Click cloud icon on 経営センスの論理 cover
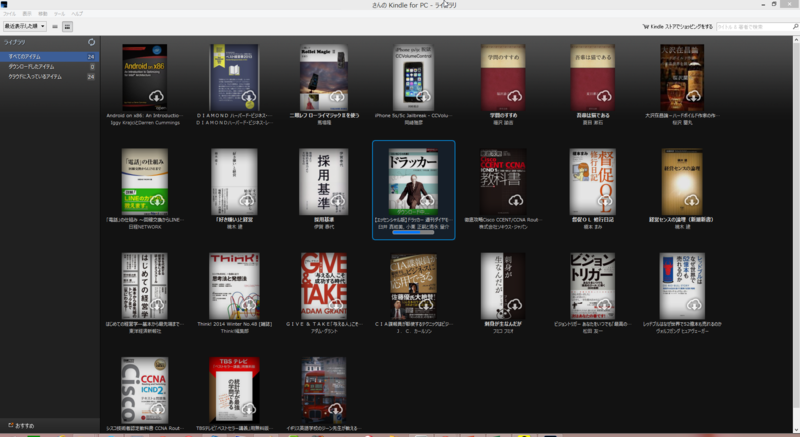Viewport: 800px width, 437px height. point(692,200)
